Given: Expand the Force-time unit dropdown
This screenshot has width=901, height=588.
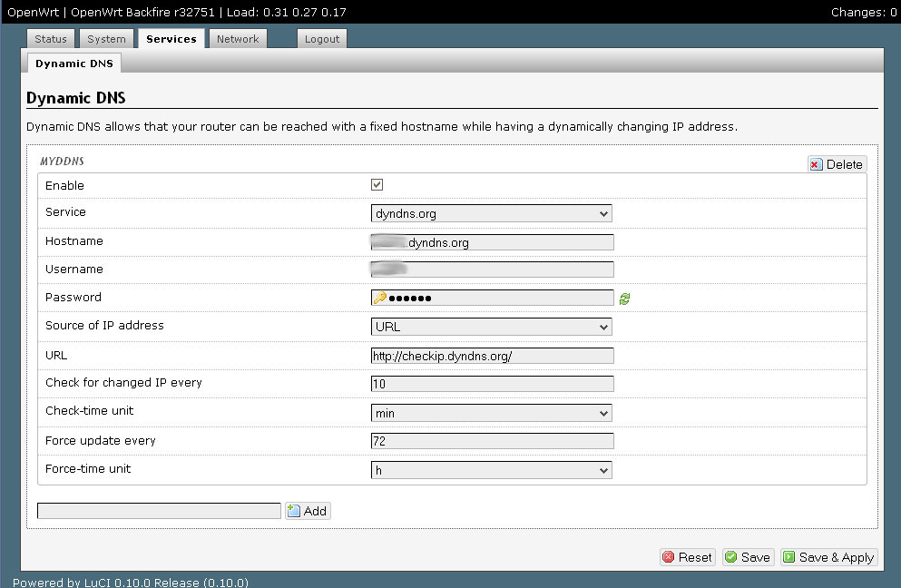Looking at the screenshot, I should 491,471.
